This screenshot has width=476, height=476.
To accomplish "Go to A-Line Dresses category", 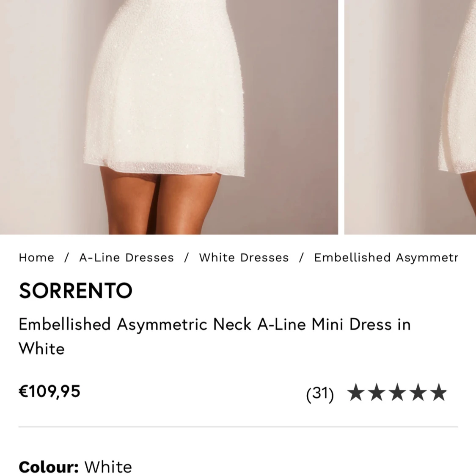I will click(x=126, y=257).
